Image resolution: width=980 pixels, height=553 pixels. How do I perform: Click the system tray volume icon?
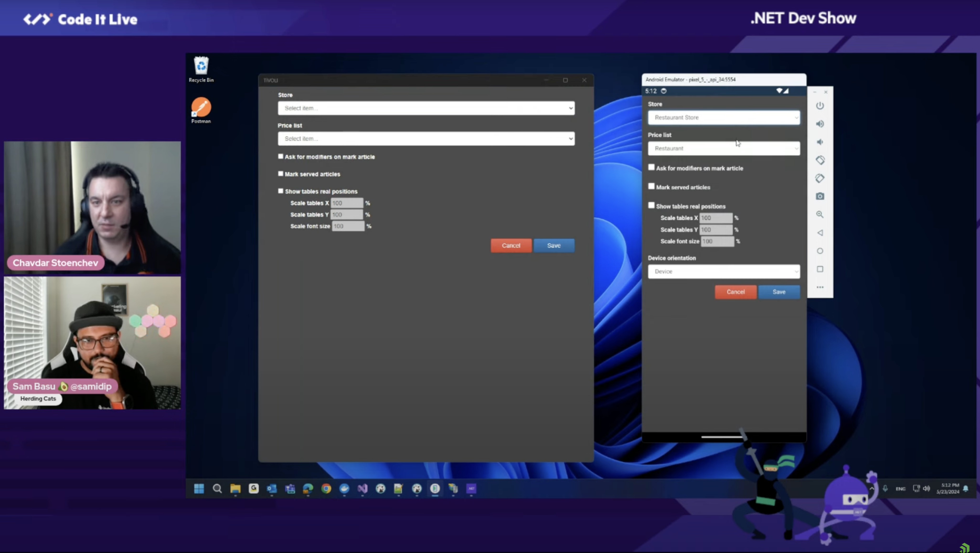point(926,489)
